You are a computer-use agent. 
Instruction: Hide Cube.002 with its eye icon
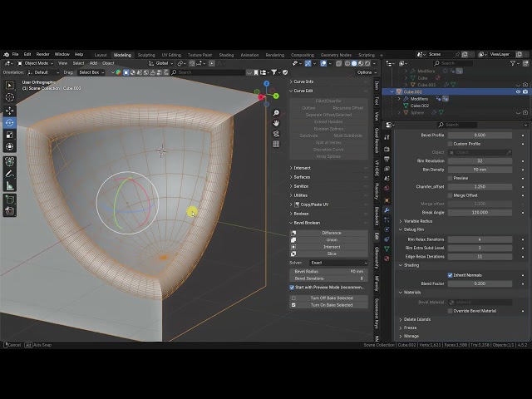[518, 92]
